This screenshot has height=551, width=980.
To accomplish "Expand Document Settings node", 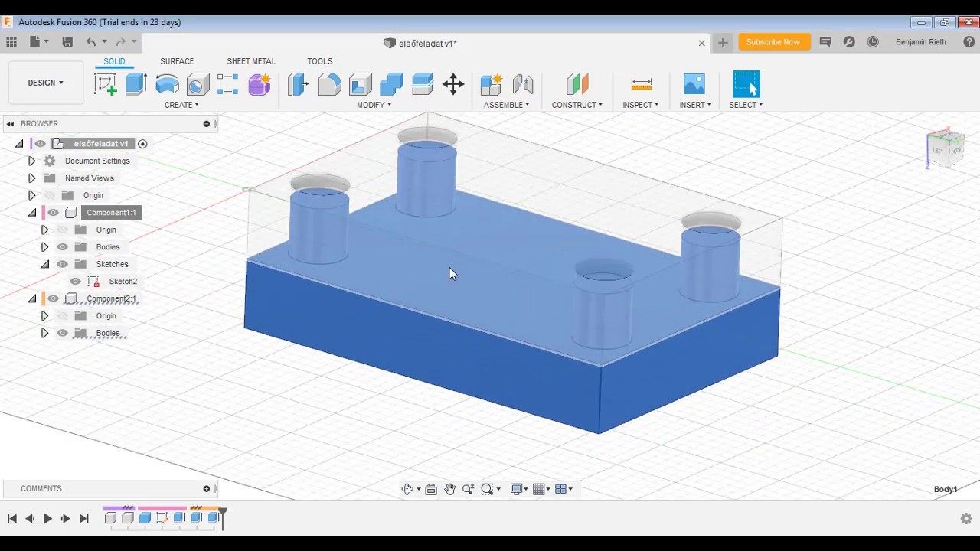I will tap(31, 161).
